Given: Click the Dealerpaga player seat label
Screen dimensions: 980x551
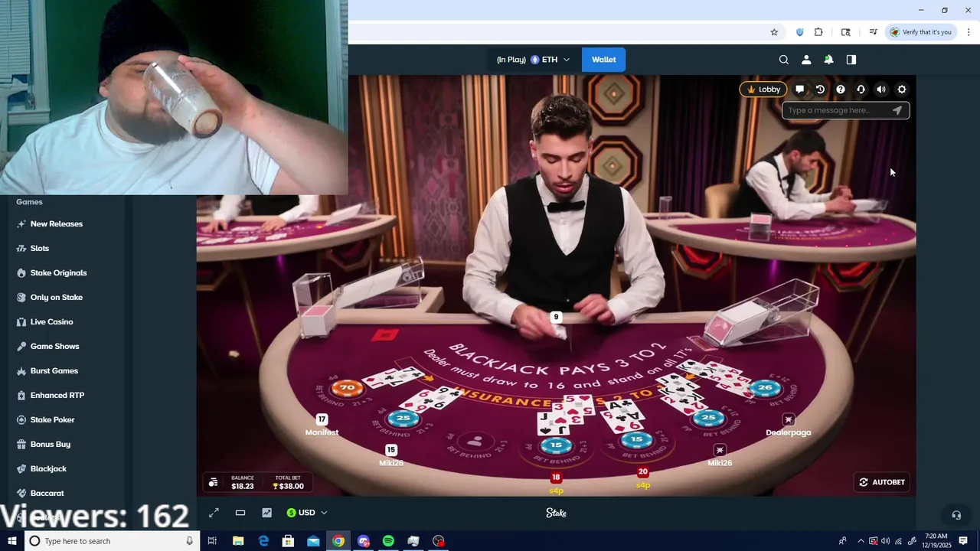Looking at the screenshot, I should point(789,432).
